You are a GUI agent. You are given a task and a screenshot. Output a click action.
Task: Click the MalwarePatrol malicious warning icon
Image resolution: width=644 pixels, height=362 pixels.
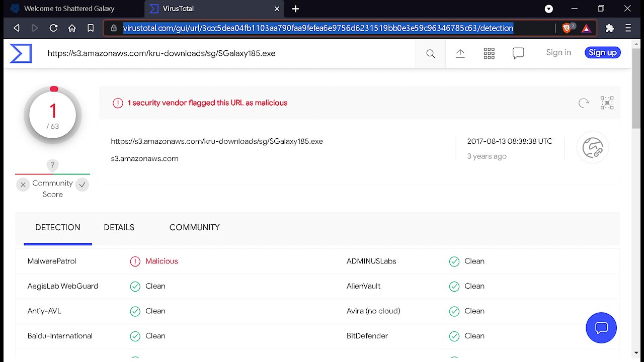[135, 261]
